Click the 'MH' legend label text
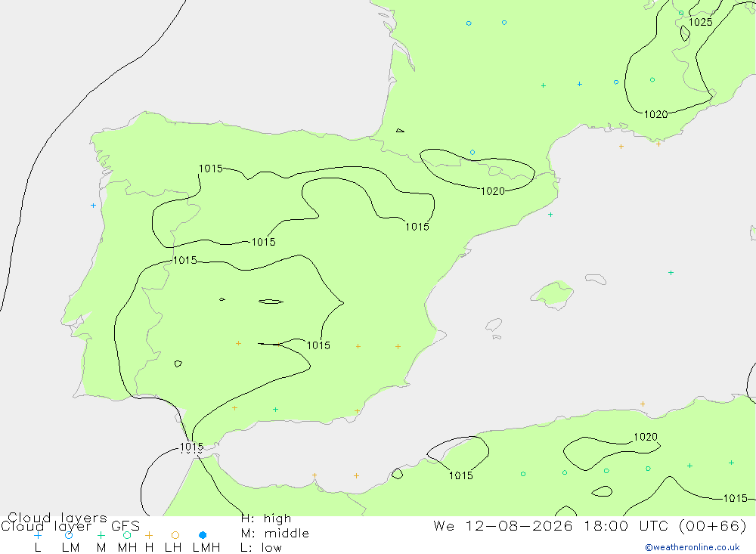Viewport: 756px width, 554px height. point(127,548)
